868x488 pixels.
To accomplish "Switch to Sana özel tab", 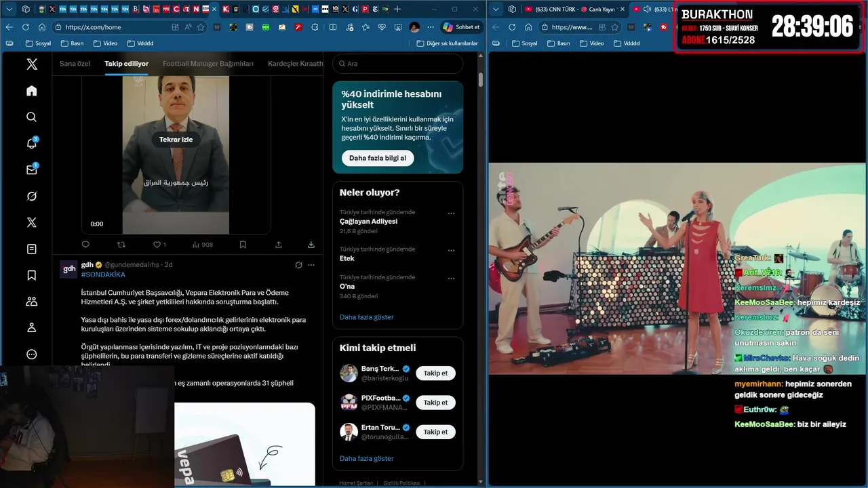I will coord(75,64).
